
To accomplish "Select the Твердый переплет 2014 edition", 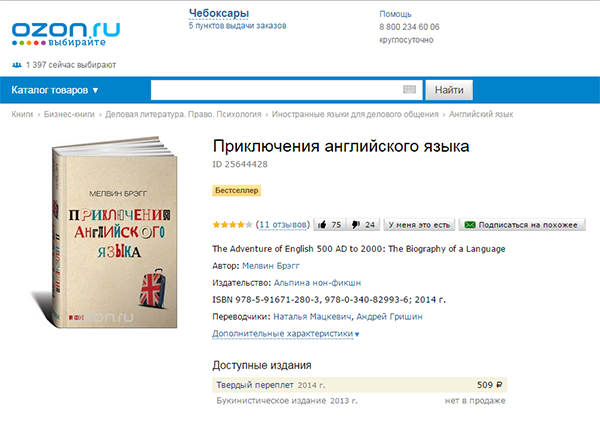I will click(360, 385).
